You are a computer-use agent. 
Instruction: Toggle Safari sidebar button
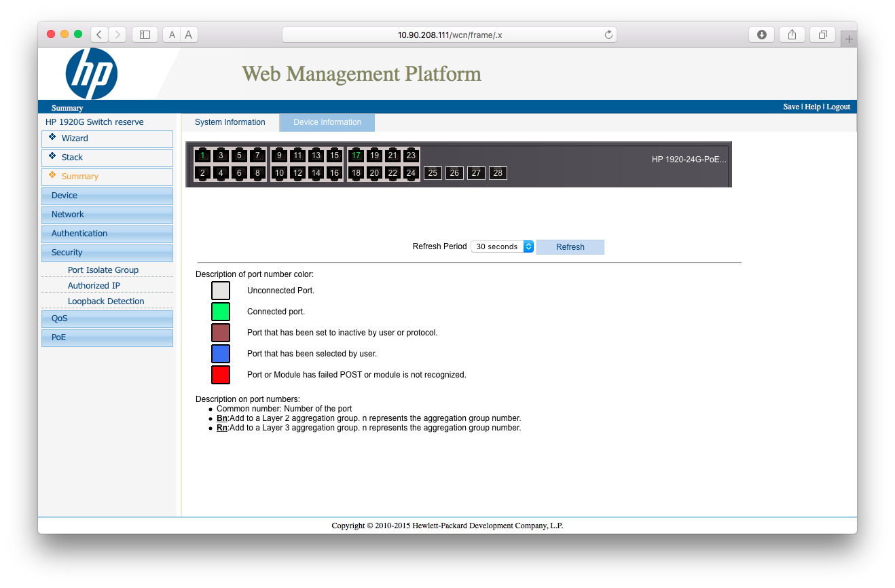[145, 35]
